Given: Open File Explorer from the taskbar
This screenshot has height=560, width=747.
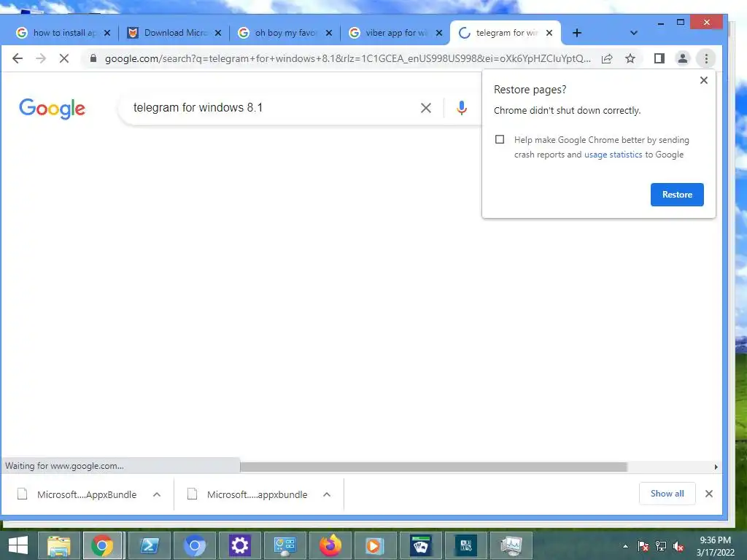Looking at the screenshot, I should point(58,545).
